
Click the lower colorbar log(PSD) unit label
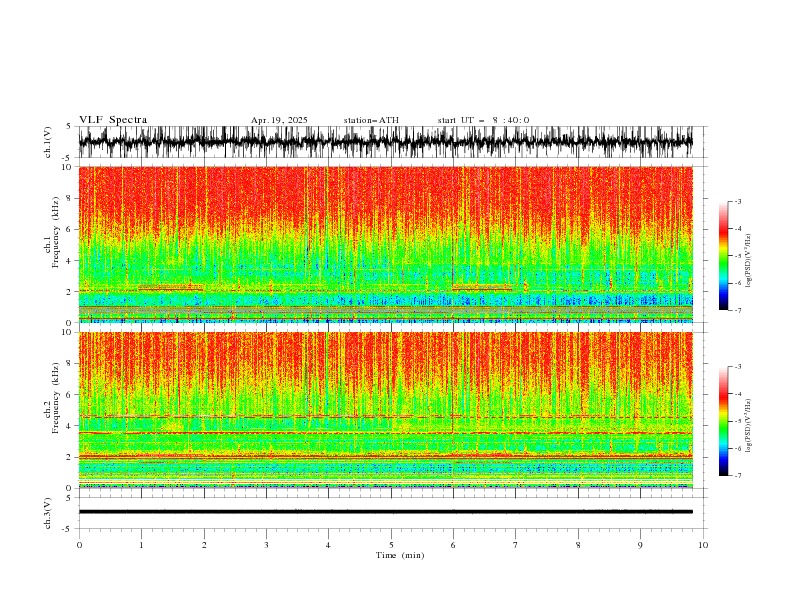(x=748, y=426)
